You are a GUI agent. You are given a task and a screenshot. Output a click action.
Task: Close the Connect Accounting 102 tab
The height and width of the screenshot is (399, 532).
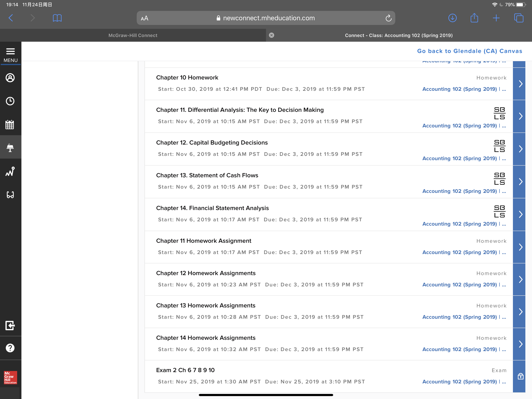point(271,35)
